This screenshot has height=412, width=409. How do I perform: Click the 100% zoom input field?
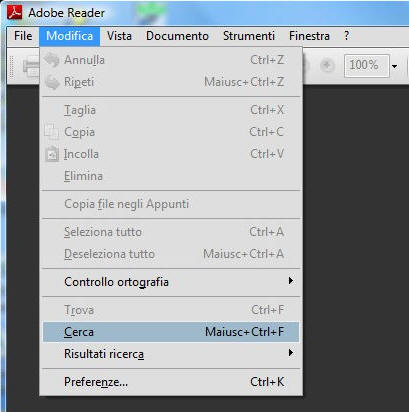click(x=367, y=66)
